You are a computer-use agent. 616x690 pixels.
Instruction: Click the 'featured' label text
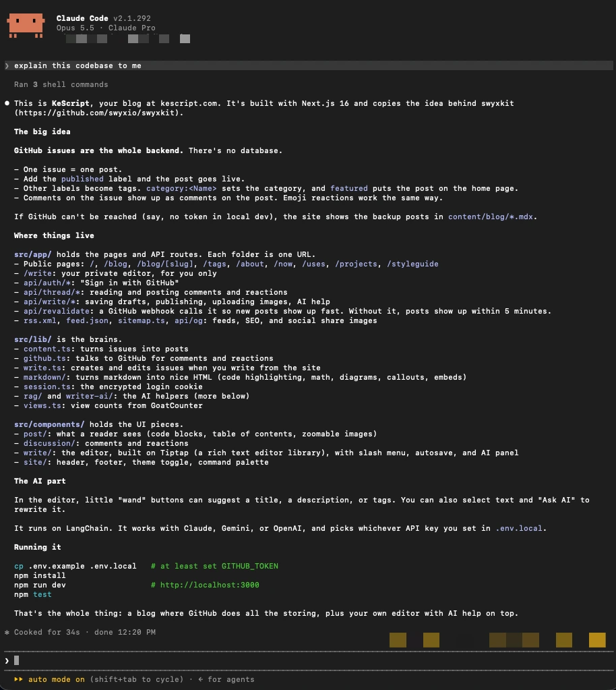tap(349, 188)
